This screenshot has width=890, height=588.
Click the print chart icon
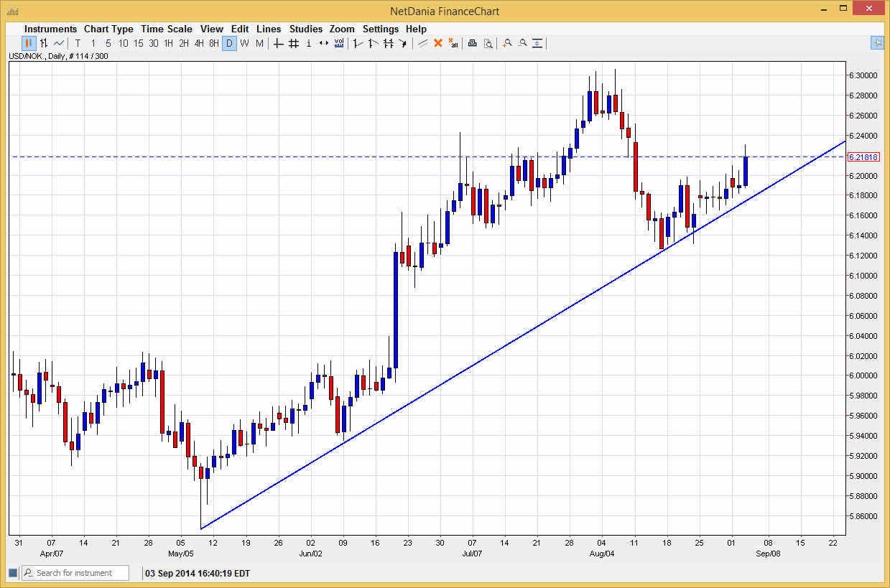tap(472, 44)
